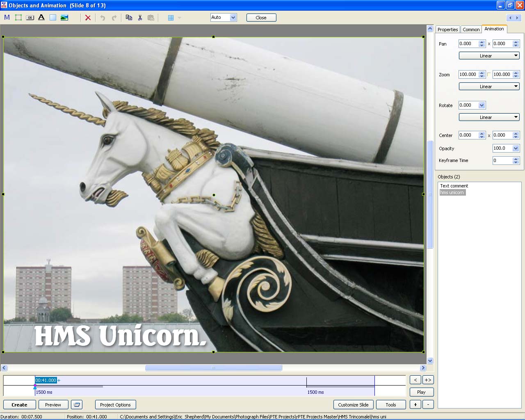The width and height of the screenshot is (525, 420).
Task: Open Project Options
Action: tap(115, 405)
